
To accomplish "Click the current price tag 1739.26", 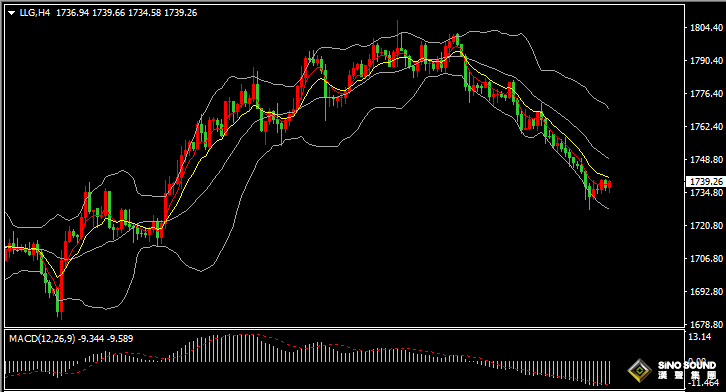I will (x=706, y=181).
